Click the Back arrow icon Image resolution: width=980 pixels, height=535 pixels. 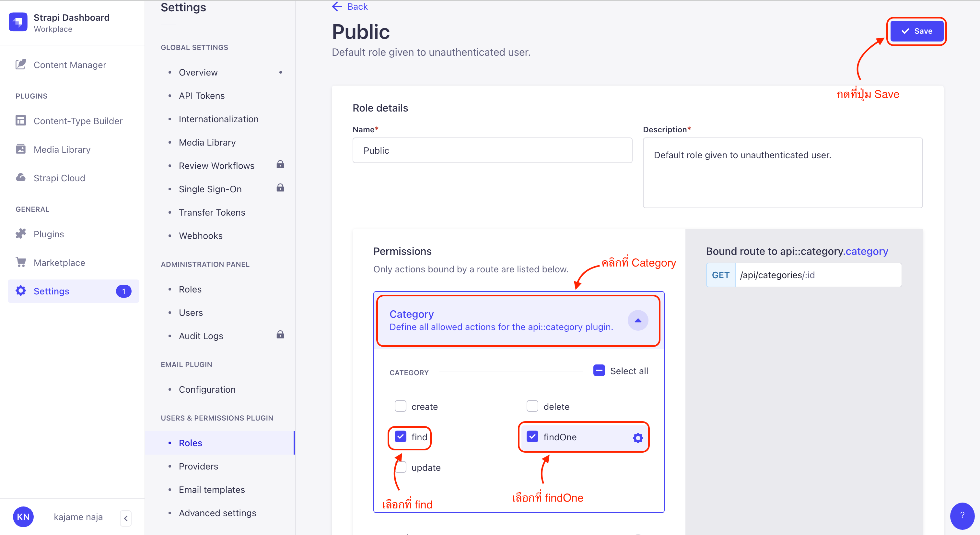click(337, 6)
